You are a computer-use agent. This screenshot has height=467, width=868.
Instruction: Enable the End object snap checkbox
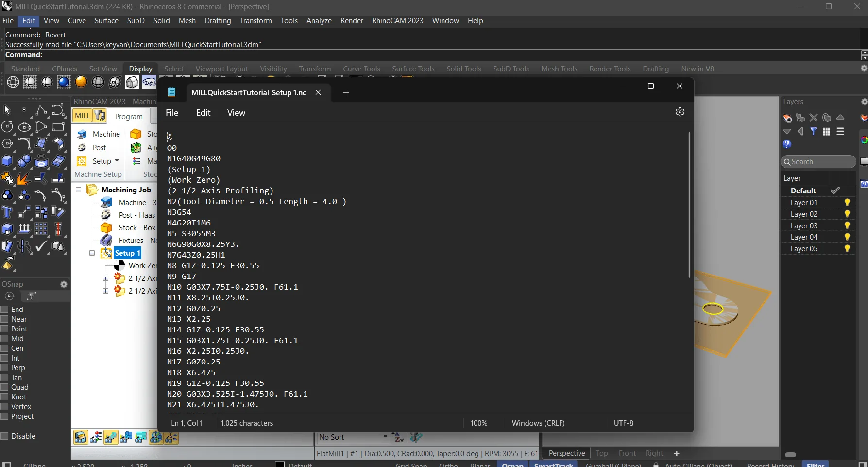(5, 310)
